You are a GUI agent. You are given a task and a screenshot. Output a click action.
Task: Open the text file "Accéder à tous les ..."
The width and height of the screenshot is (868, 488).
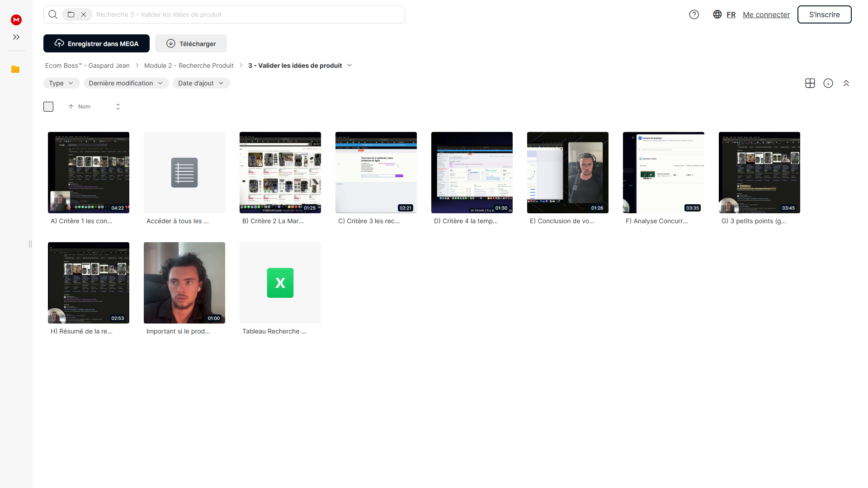point(184,178)
